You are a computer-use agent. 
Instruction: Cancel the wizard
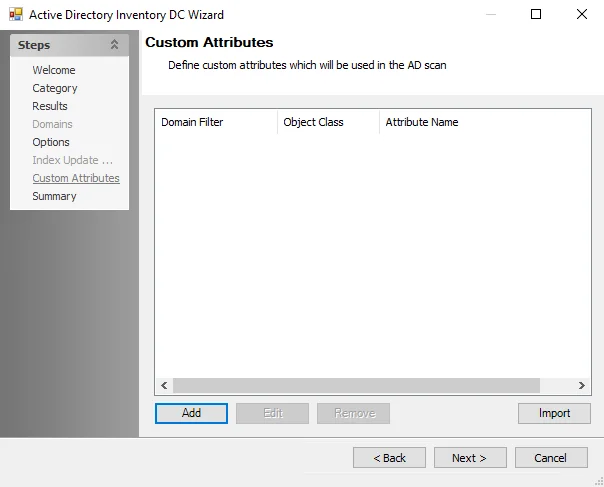point(551,458)
